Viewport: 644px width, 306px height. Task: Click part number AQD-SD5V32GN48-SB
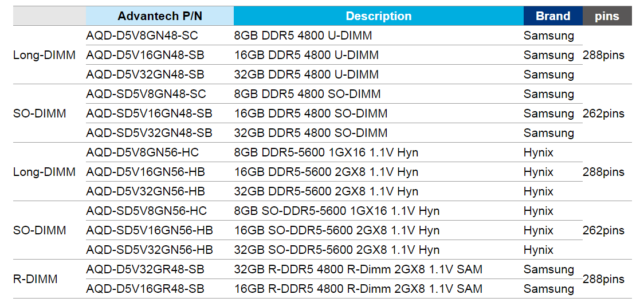pyautogui.click(x=149, y=133)
